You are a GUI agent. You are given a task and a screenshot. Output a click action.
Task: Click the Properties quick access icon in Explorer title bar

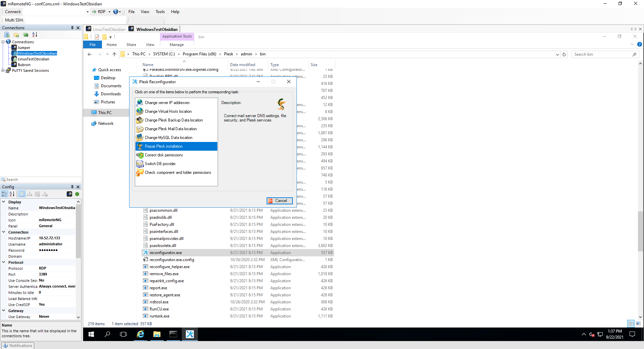tap(97, 37)
